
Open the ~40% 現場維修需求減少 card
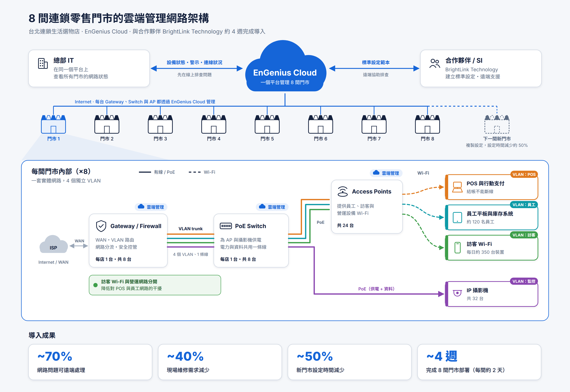click(x=220, y=362)
